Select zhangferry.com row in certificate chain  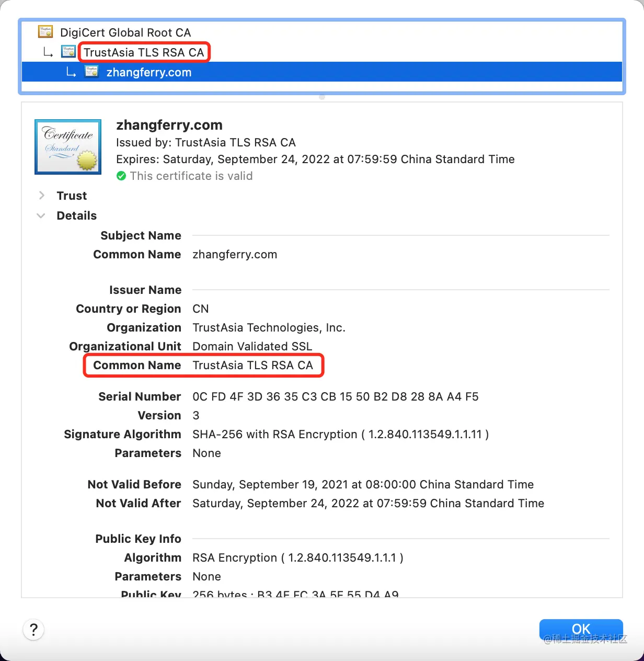coord(322,72)
